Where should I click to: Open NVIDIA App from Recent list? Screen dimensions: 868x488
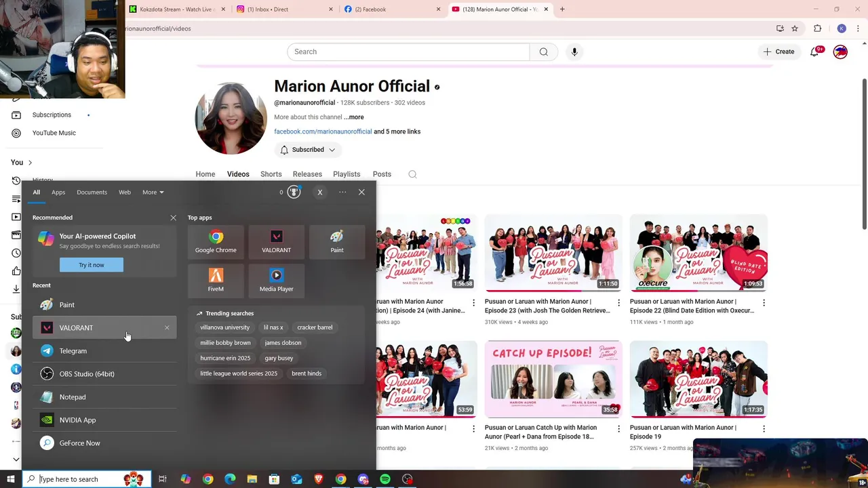tap(104, 420)
